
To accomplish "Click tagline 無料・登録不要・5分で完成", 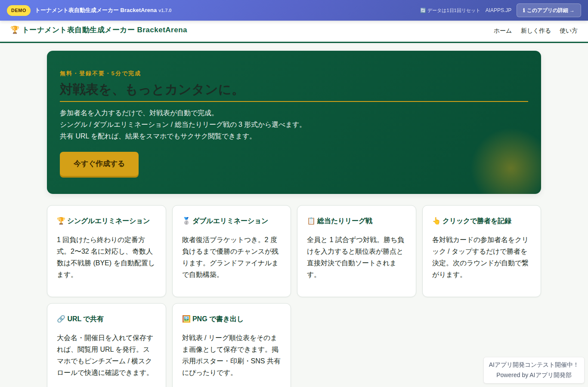I will click(x=100, y=74).
